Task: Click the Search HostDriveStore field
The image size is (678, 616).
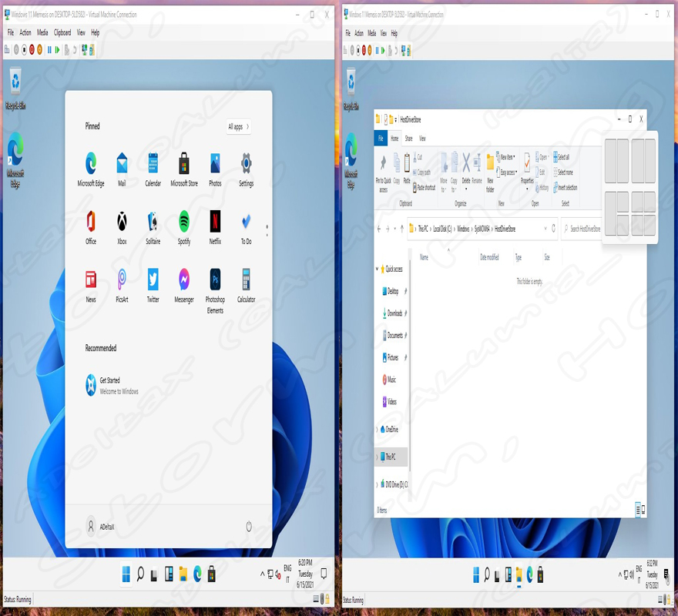Action: [x=582, y=229]
